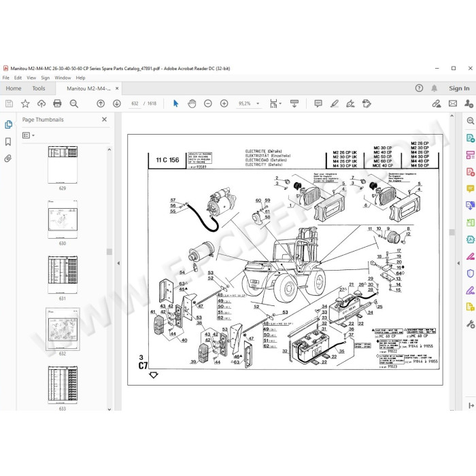Open the Sign menu
This screenshot has width=476, height=476.
[x=46, y=78]
